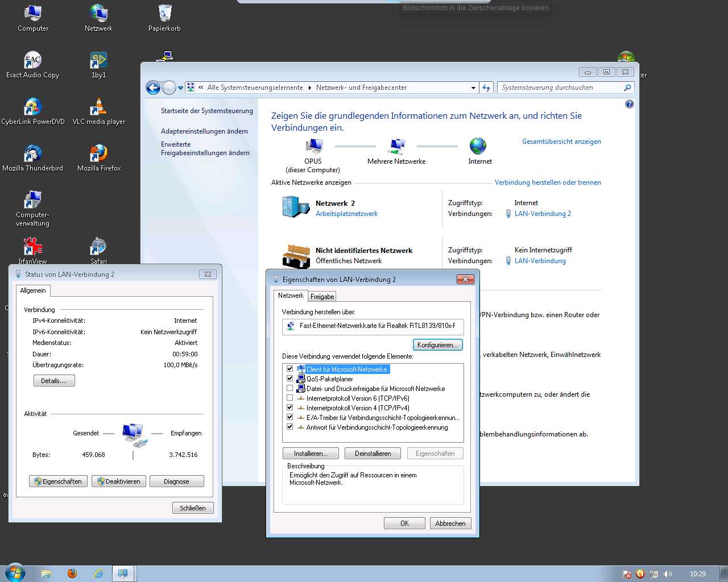The width and height of the screenshot is (728, 582).
Task: Expand the breadcrumb chevrons before Alle Systemsteuerungselemente
Action: tap(201, 88)
